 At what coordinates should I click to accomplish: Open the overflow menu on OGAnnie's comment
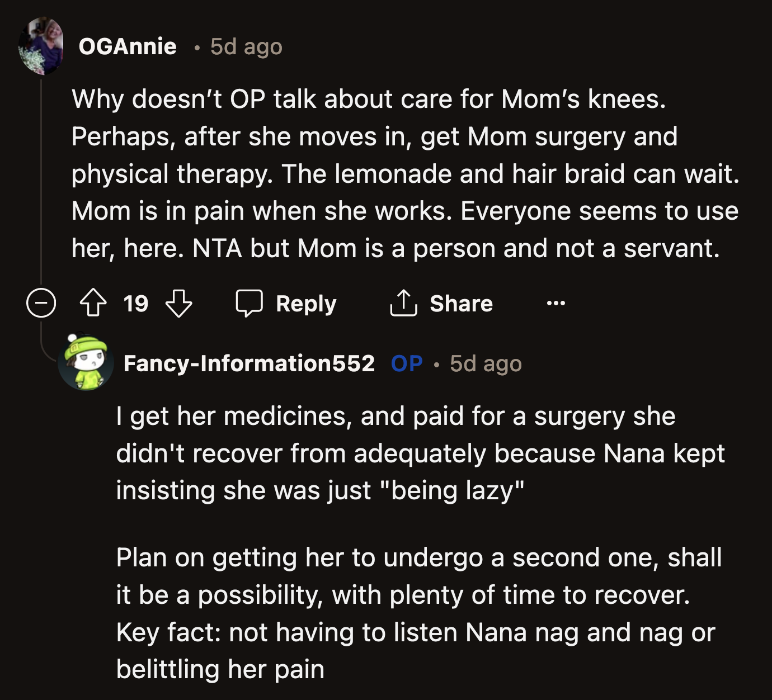(554, 304)
